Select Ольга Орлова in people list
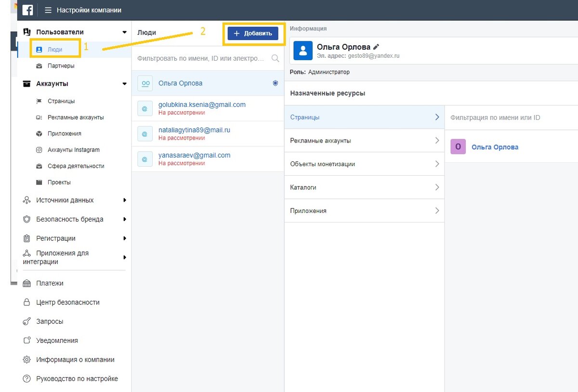The width and height of the screenshot is (578, 392). click(x=208, y=83)
